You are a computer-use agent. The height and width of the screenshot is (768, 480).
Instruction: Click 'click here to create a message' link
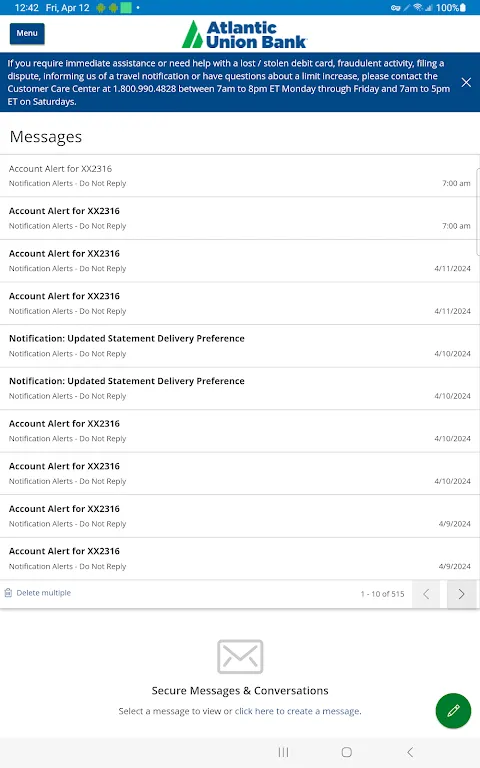[297, 711]
